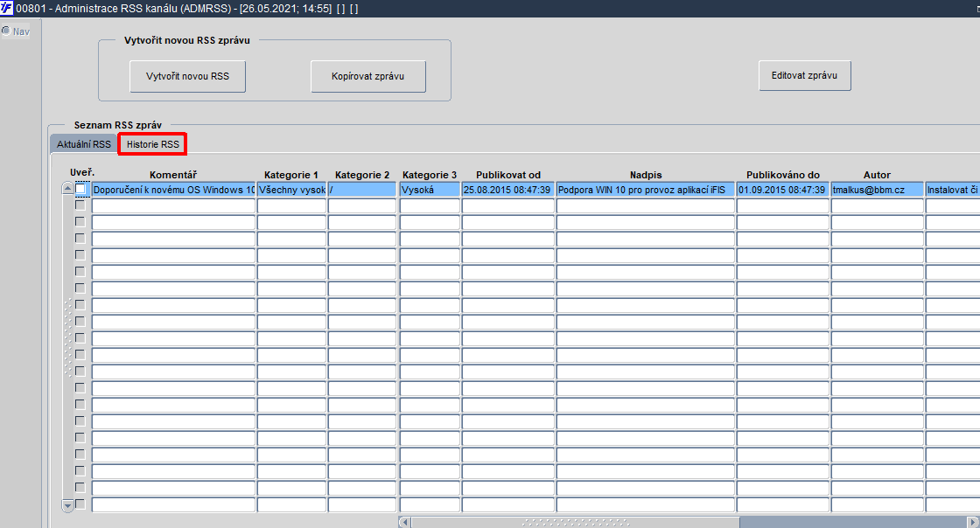Click Publikovat od '25.08.2015 08:47:39'
This screenshot has width=980, height=528.
pyautogui.click(x=508, y=190)
